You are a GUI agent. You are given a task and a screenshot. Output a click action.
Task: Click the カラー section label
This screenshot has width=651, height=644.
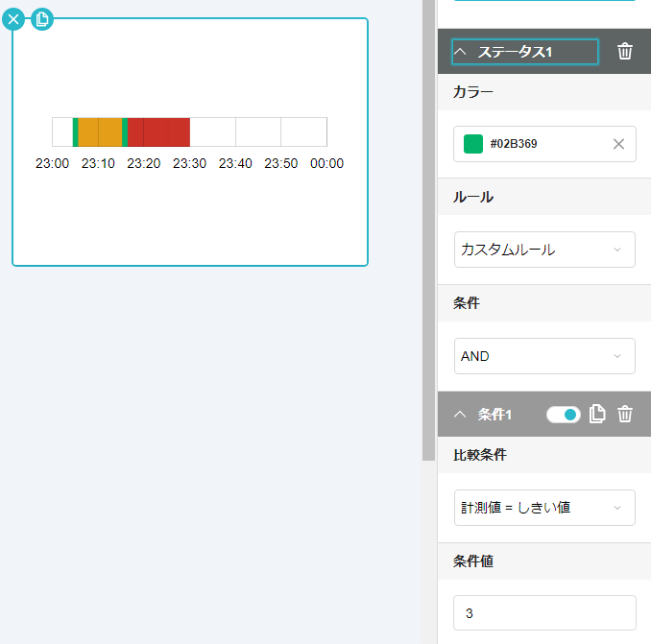point(473,92)
